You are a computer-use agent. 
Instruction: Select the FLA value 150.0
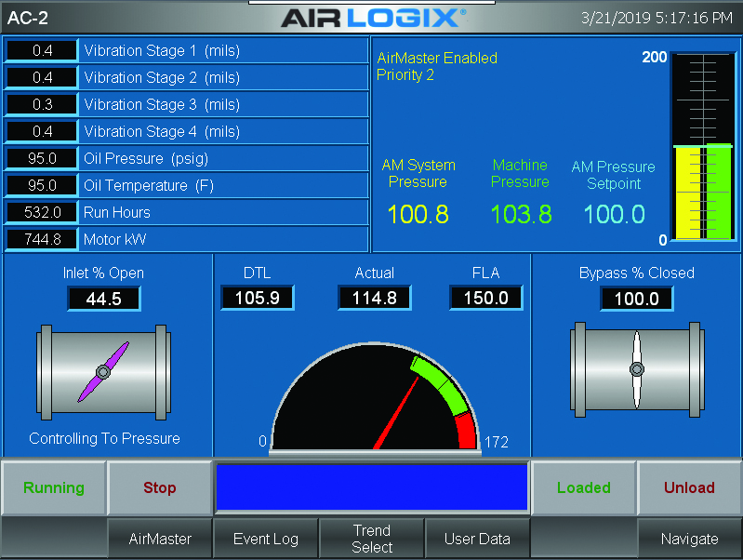pyautogui.click(x=486, y=298)
